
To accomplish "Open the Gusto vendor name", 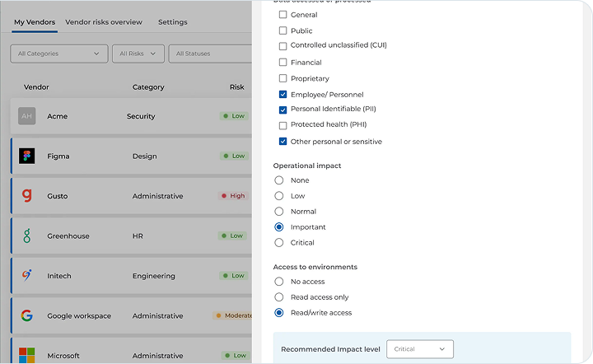I will pyautogui.click(x=57, y=196).
